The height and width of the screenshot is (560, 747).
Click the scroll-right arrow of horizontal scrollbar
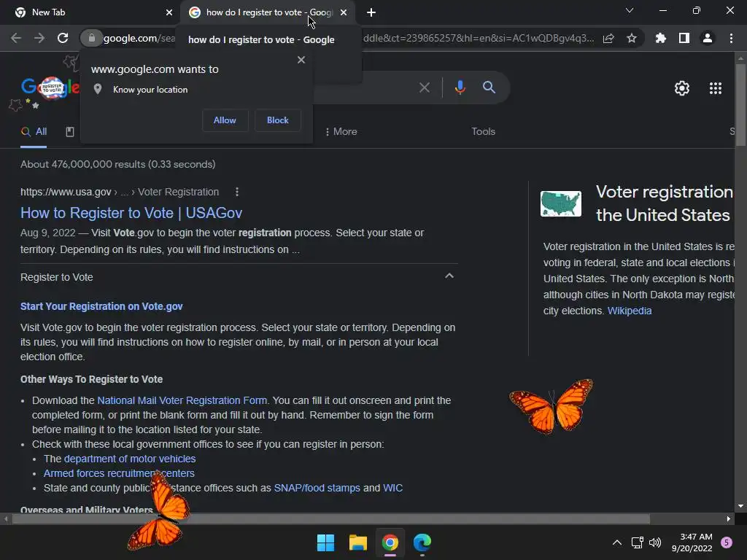pos(729,518)
